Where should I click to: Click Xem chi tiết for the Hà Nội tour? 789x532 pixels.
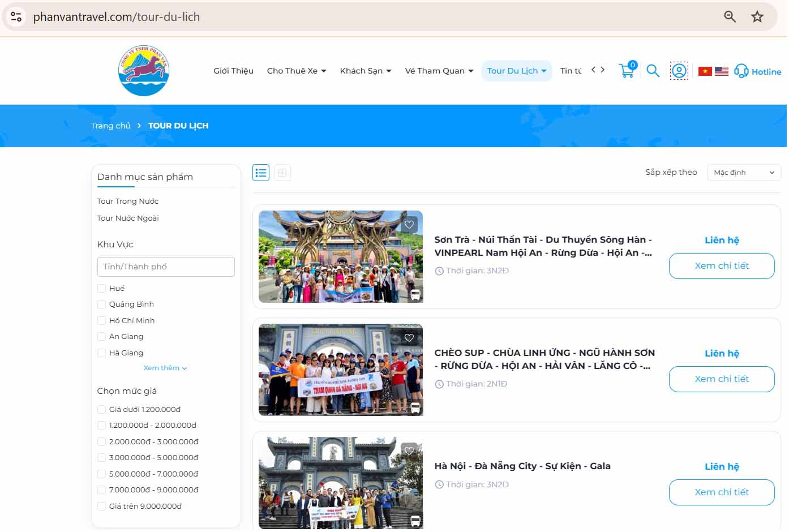click(722, 492)
